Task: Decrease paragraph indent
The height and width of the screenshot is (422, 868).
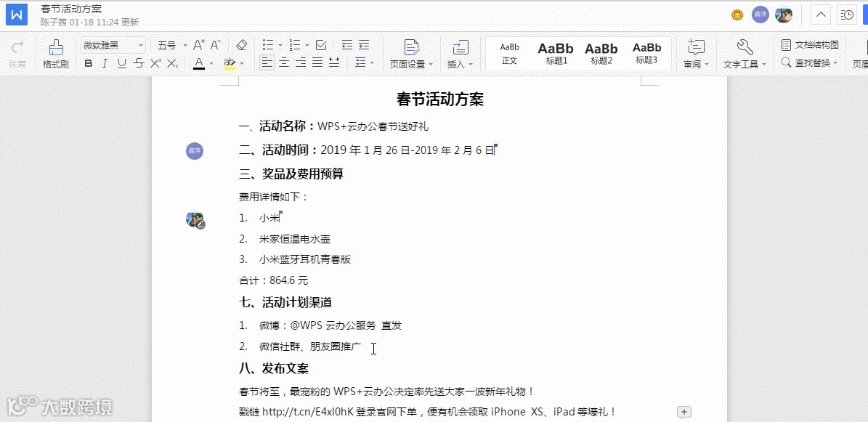Action: 347,45
